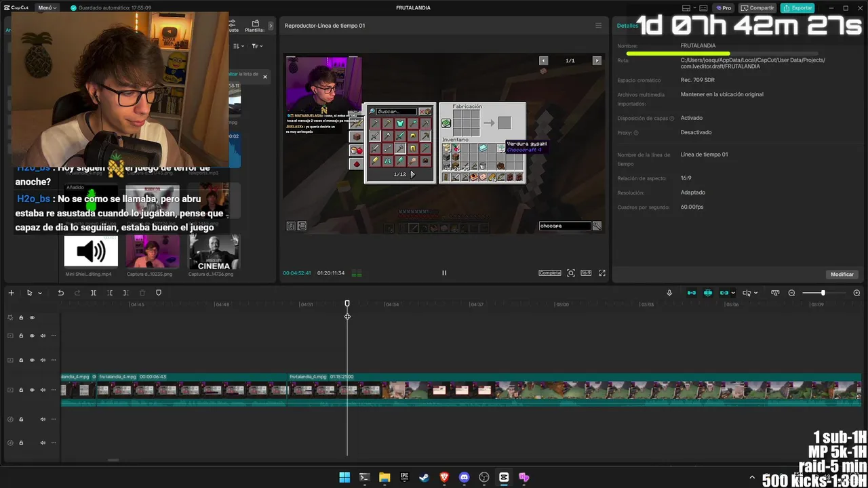
Task: Enter fullscreen preview mode
Action: (x=602, y=273)
